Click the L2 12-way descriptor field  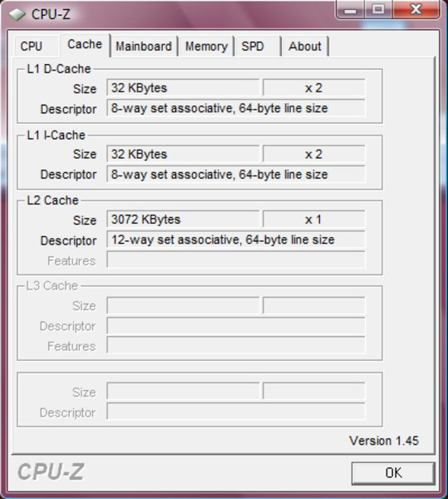tap(236, 240)
